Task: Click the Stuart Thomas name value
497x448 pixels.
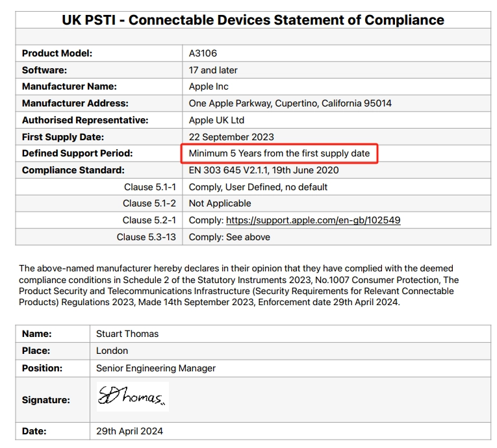Action: pos(127,334)
